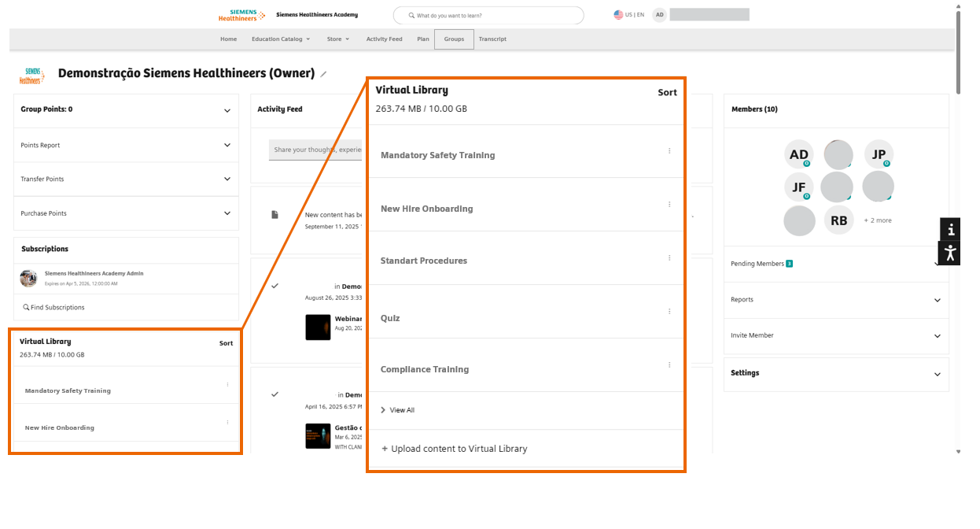This screenshot has width=980, height=529.
Task: Open three-dot menu for Mandatory Safety Training in enlarged panel
Action: (669, 150)
